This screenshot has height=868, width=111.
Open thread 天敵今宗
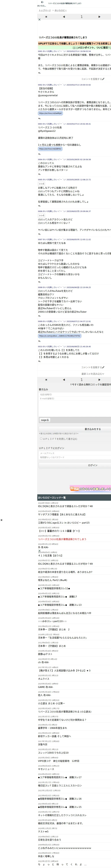[43, 745]
